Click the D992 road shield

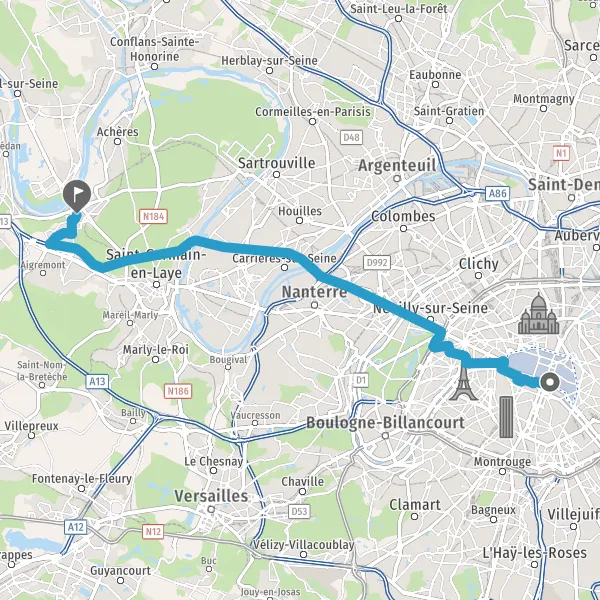click(x=377, y=262)
